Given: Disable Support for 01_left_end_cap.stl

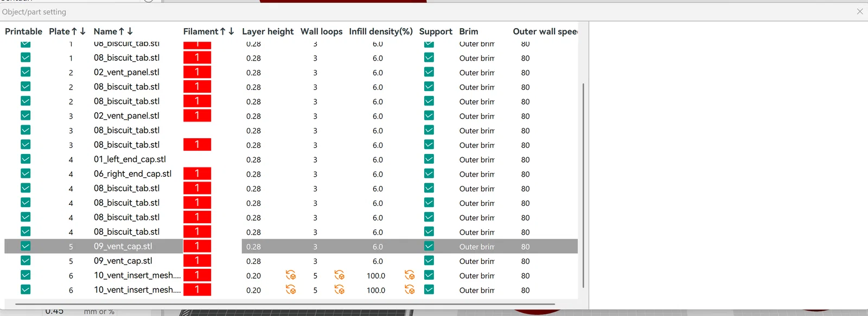Looking at the screenshot, I should (x=429, y=159).
